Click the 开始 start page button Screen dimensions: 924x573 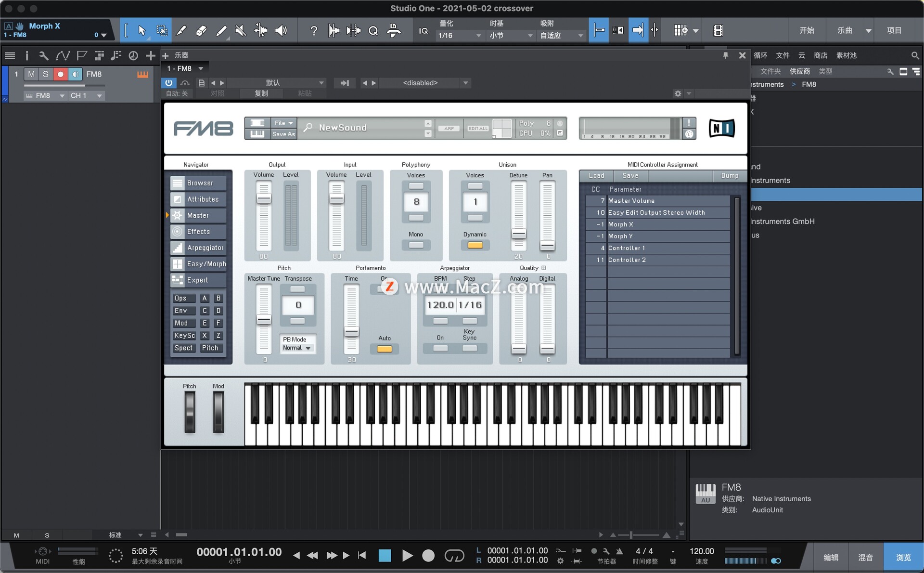(x=807, y=30)
